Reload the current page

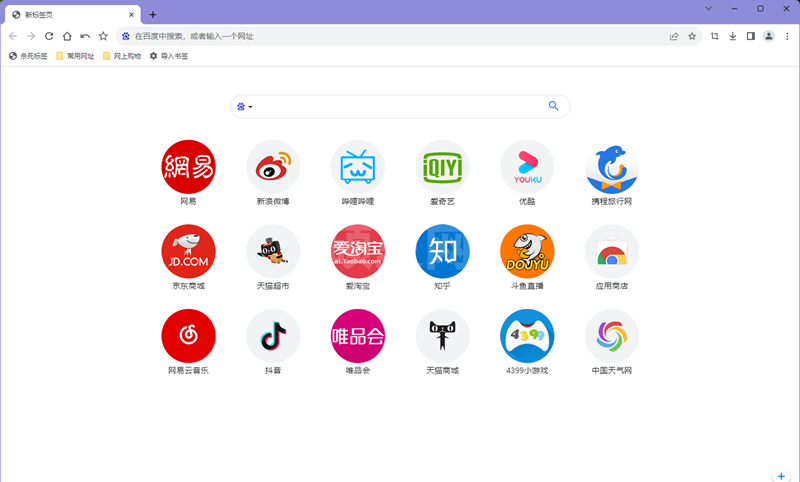pyautogui.click(x=49, y=36)
